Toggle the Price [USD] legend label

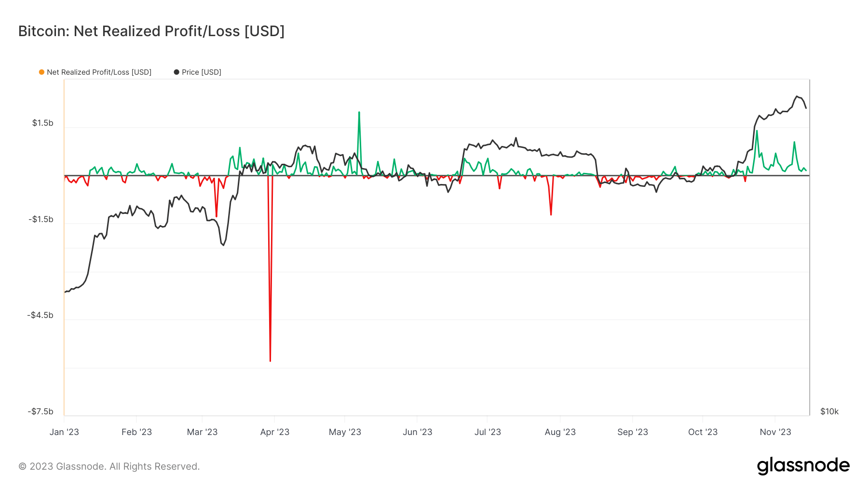pos(202,72)
